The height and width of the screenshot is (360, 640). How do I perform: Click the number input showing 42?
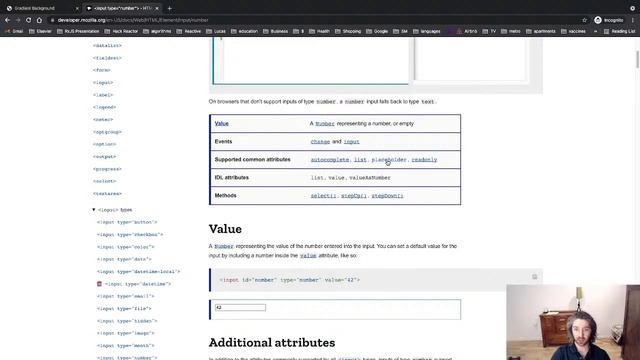pos(240,307)
